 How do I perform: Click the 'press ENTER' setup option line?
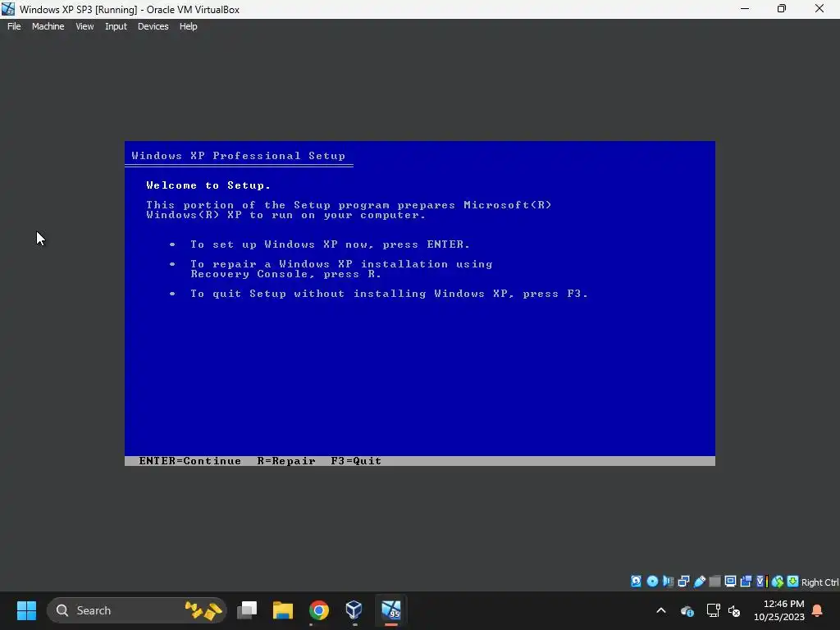pos(330,244)
